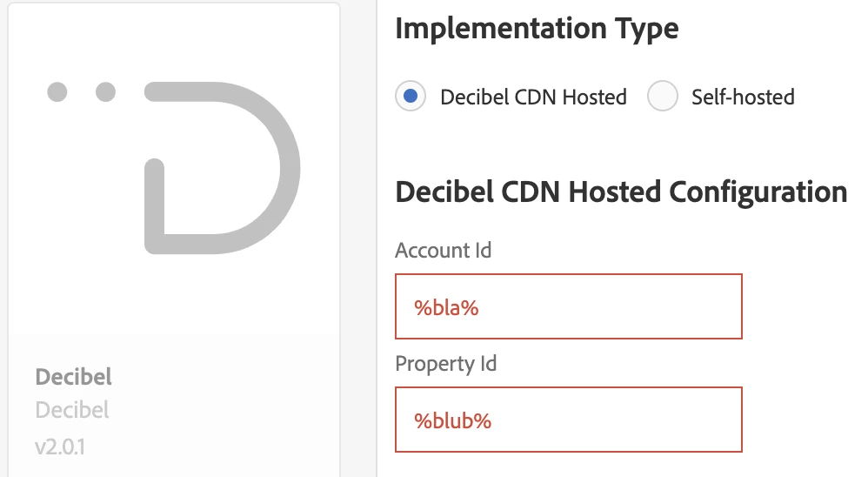
Task: Click the Account Id label
Action: pyautogui.click(x=443, y=251)
